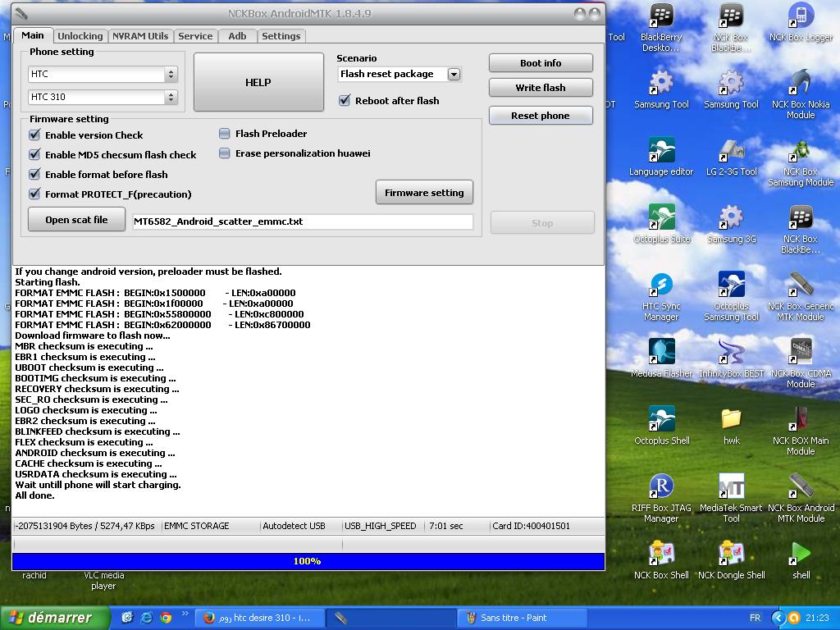840x630 pixels.
Task: Click the blue 100% progress bar
Action: click(308, 561)
